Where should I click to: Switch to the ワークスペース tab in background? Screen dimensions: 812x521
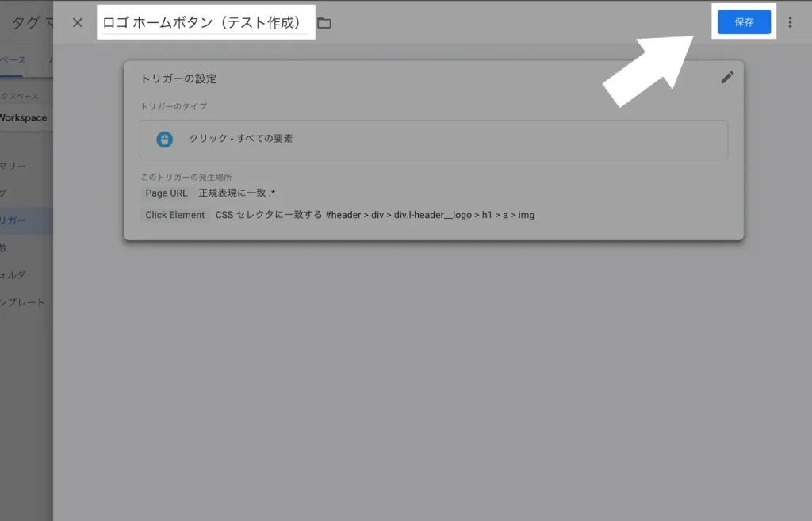(13, 60)
